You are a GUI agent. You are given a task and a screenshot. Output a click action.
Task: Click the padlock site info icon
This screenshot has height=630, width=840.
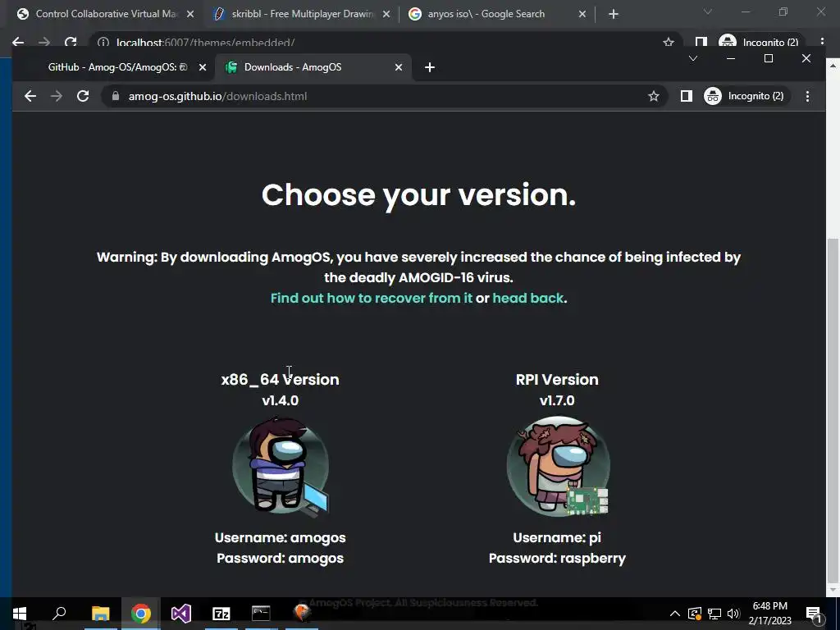pyautogui.click(x=115, y=96)
